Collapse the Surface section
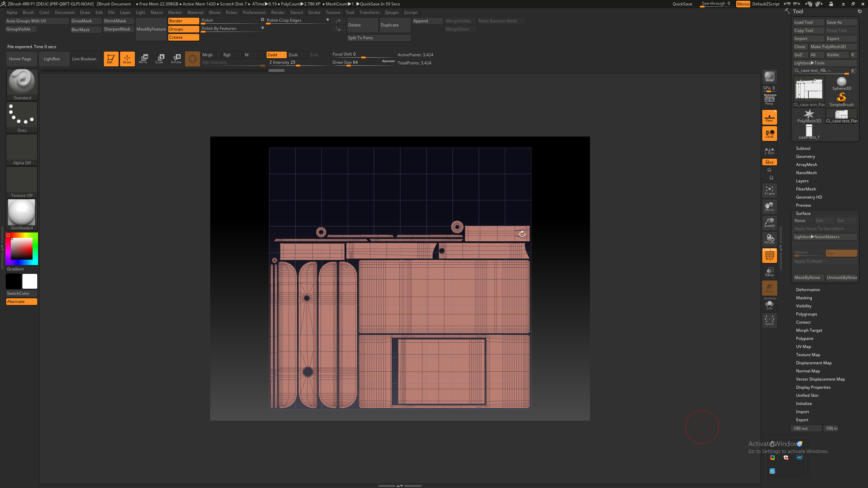Viewport: 868px width, 488px height. [803, 213]
